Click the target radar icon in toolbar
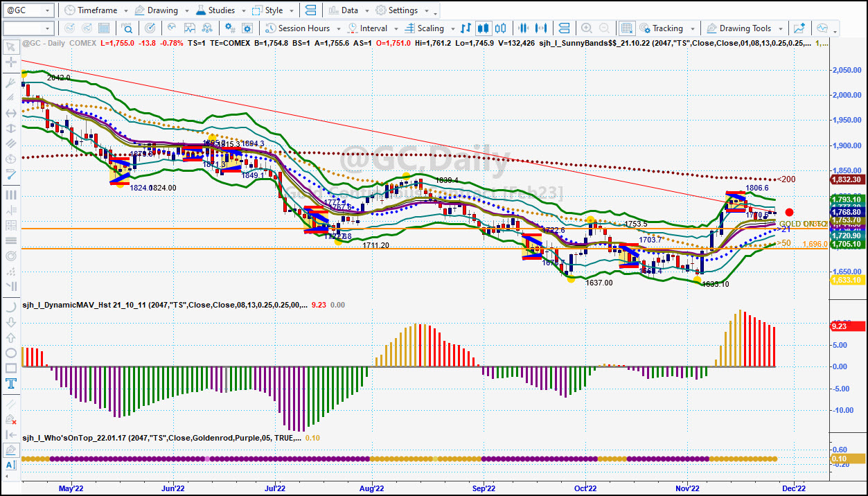 point(150,28)
